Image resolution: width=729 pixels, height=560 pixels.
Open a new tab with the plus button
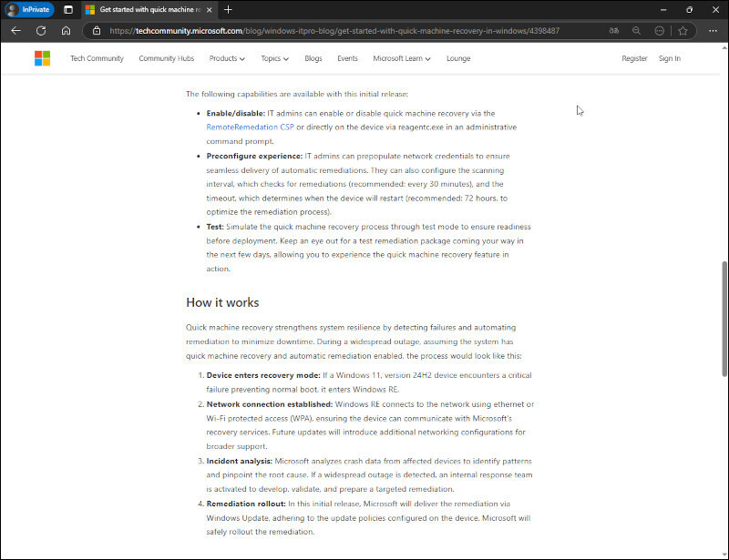point(228,9)
